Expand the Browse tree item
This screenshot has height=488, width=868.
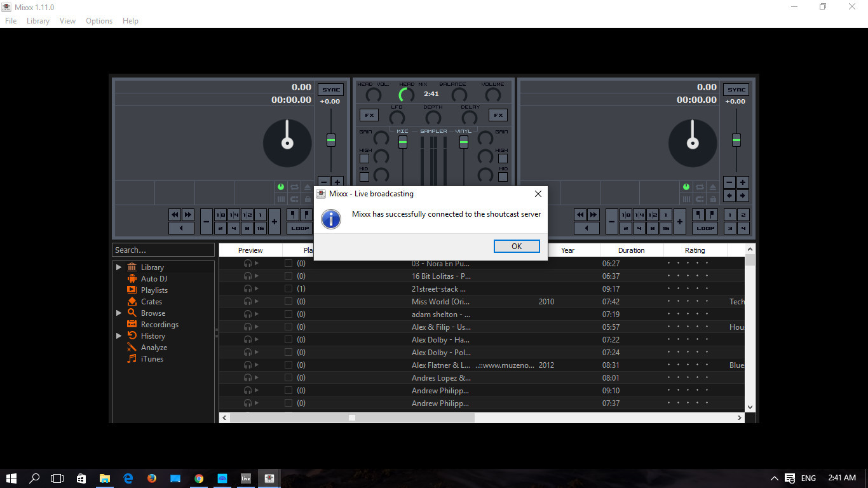(x=118, y=313)
